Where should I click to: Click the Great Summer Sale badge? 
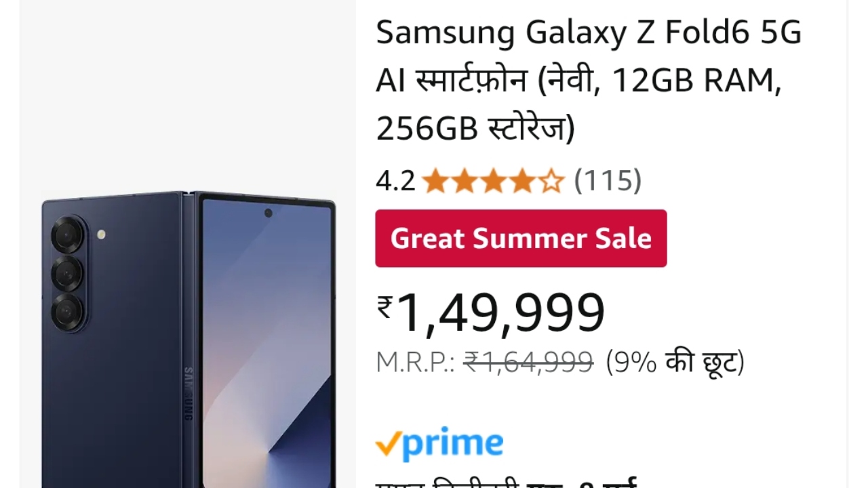coord(521,239)
